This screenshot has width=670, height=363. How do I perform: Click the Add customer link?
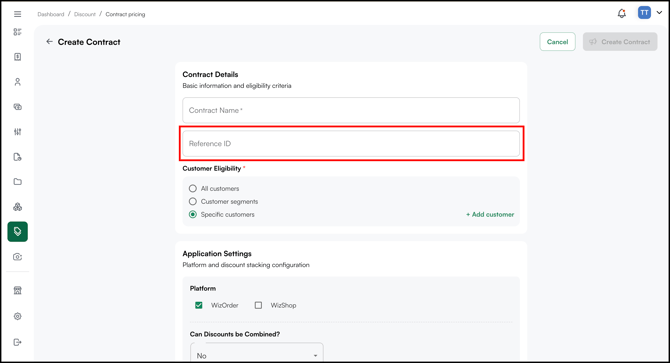[x=490, y=214]
